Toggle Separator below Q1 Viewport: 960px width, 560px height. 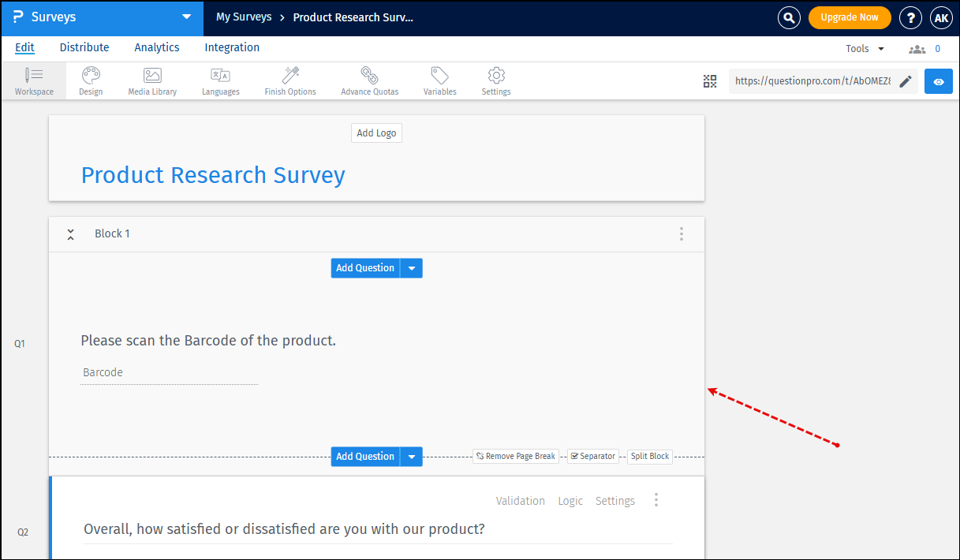[592, 456]
